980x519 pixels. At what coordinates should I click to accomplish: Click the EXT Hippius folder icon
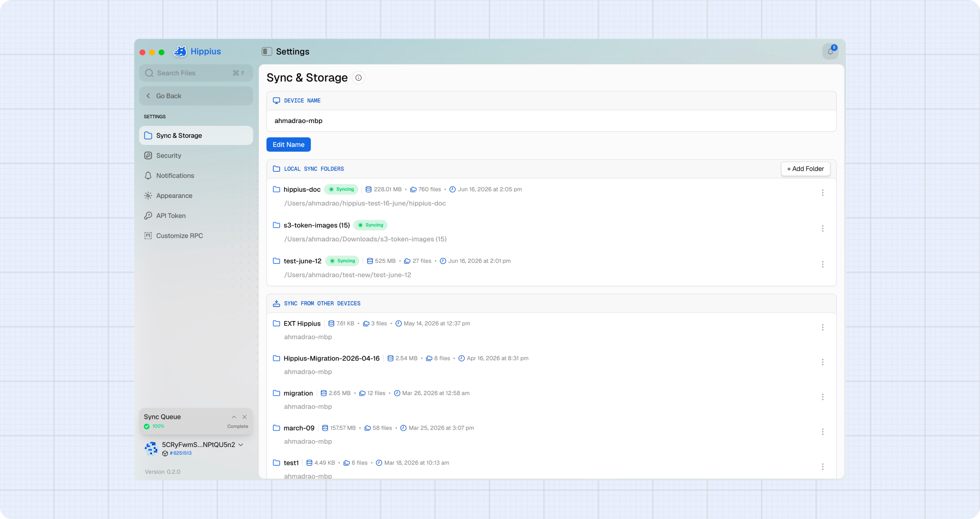277,323
